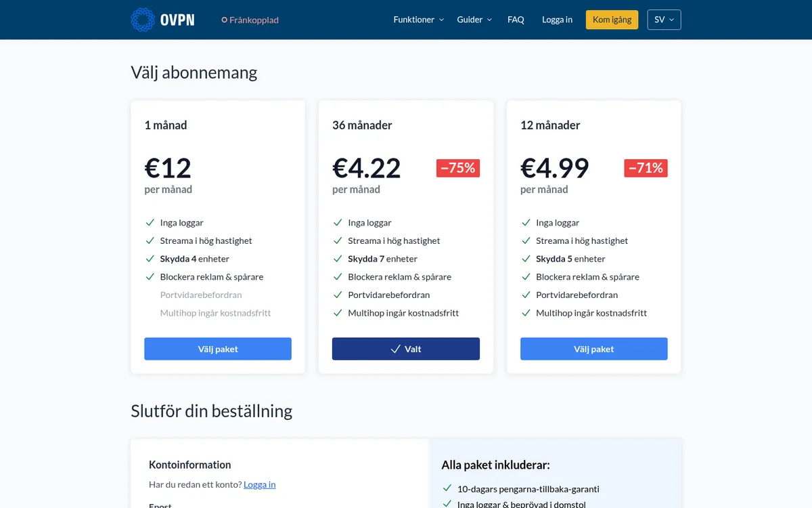The image size is (812, 508).
Task: Click checkmark beside Inga loggar in 1 månad
Action: click(150, 222)
